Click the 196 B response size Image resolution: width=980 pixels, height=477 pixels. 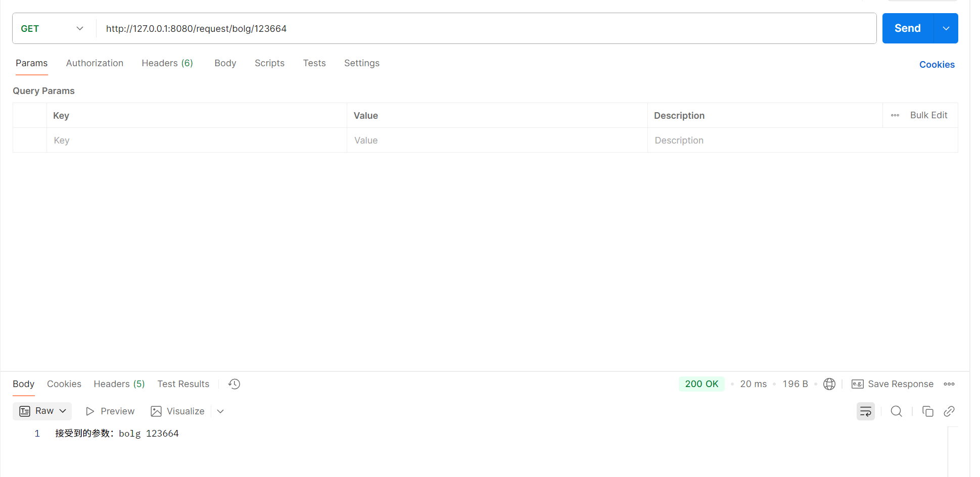[795, 384]
